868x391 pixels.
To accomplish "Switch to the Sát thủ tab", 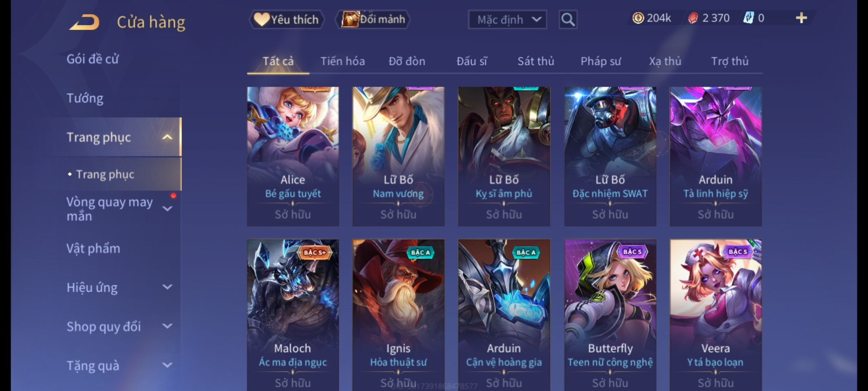I will [x=536, y=61].
